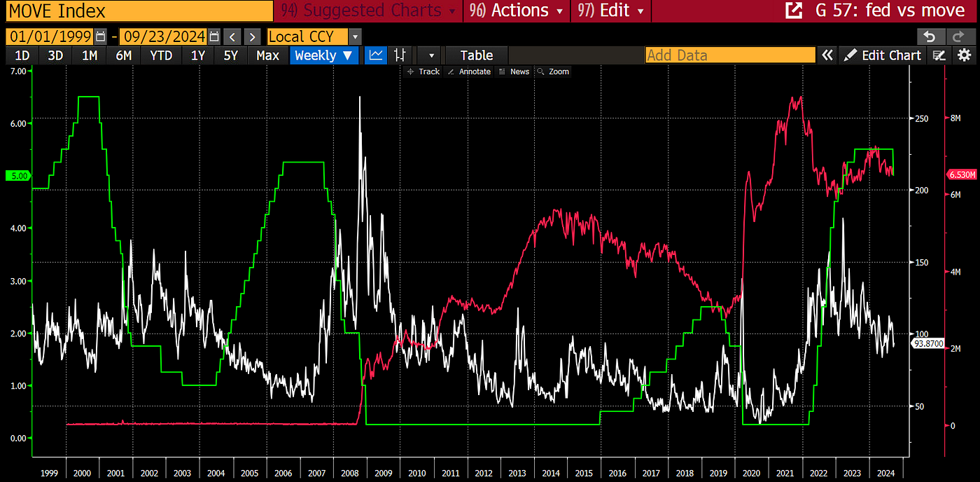Select the candlestick chart style icon
Image resolution: width=980 pixels, height=482 pixels.
tap(400, 55)
